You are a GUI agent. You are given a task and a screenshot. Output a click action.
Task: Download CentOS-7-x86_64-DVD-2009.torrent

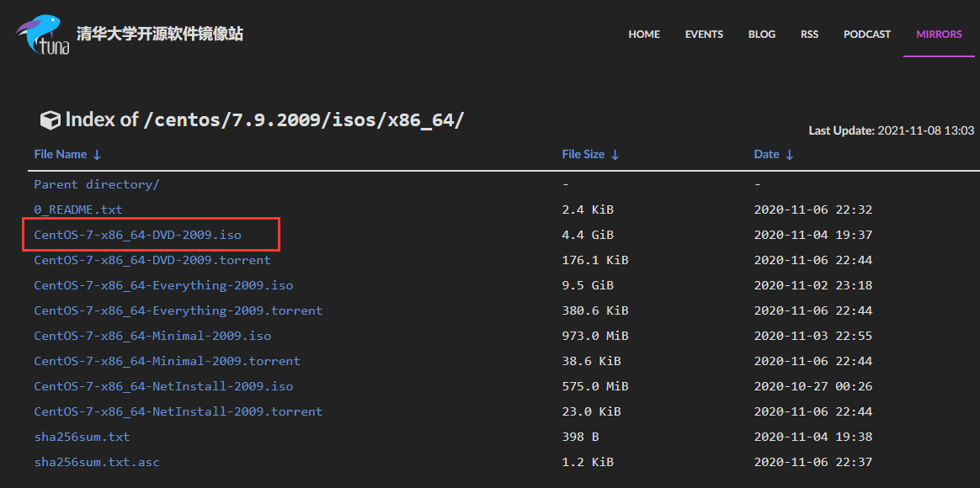(152, 259)
